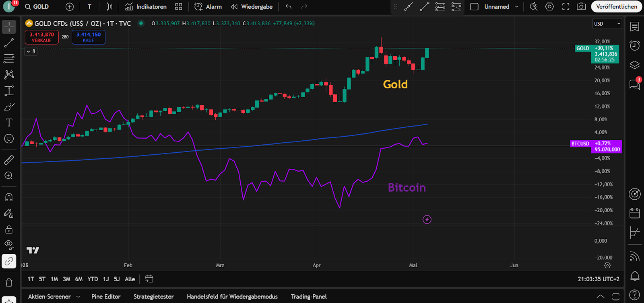
Task: Open the Pine Editor tab
Action: [106, 297]
